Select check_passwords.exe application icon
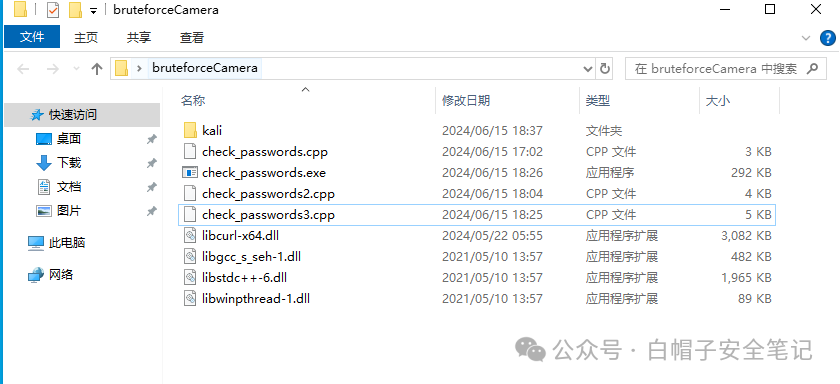The width and height of the screenshot is (840, 384). click(190, 172)
